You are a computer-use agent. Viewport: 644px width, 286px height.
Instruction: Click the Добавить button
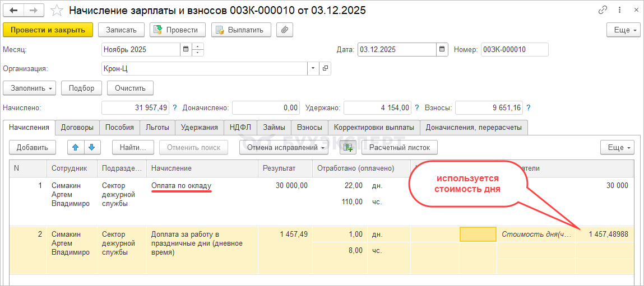pos(33,147)
